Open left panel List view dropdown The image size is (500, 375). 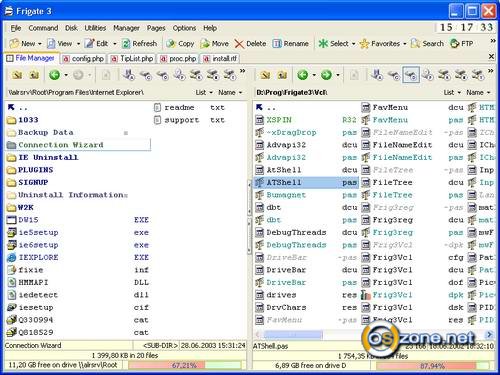coord(204,92)
